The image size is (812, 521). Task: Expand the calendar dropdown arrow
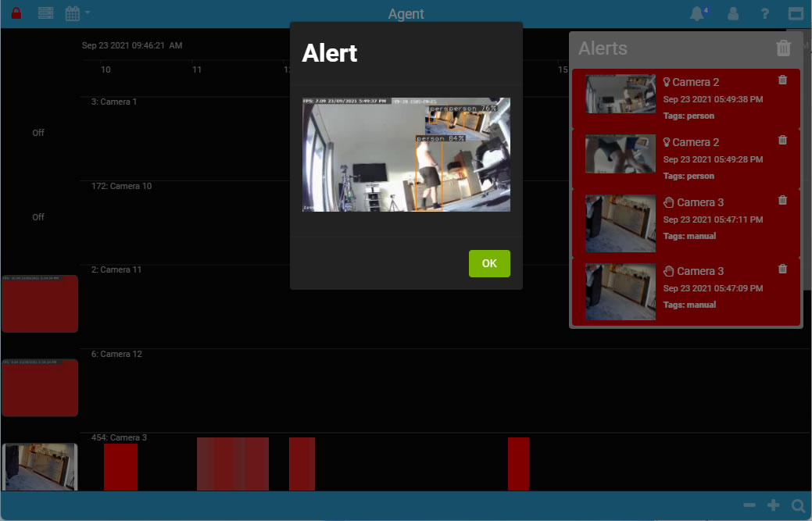pos(88,12)
